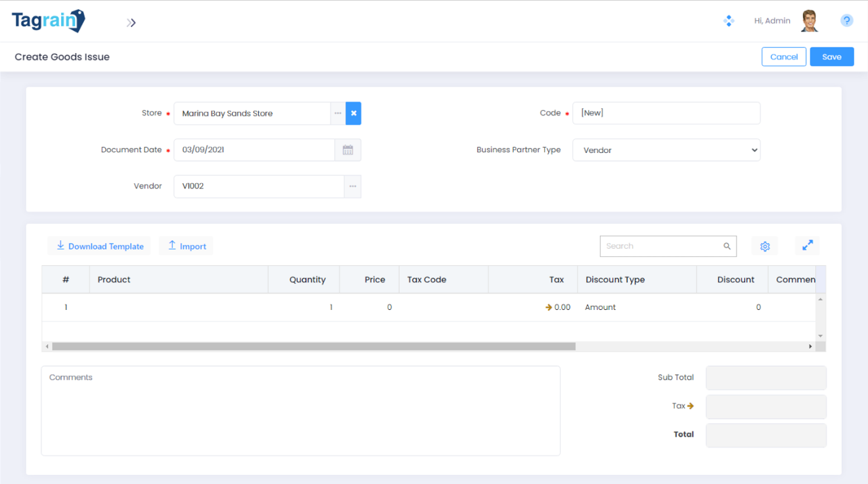Clear the selected Store with X button
The image size is (868, 484).
tap(354, 114)
